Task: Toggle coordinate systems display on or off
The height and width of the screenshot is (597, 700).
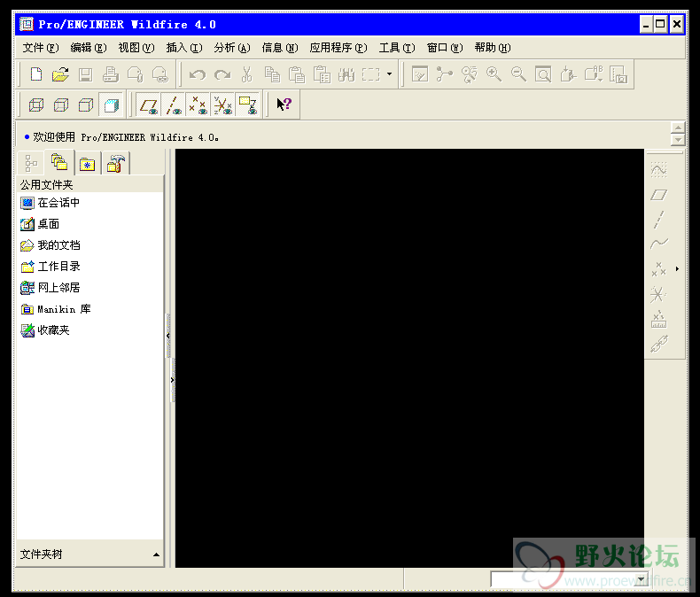Action: [222, 105]
